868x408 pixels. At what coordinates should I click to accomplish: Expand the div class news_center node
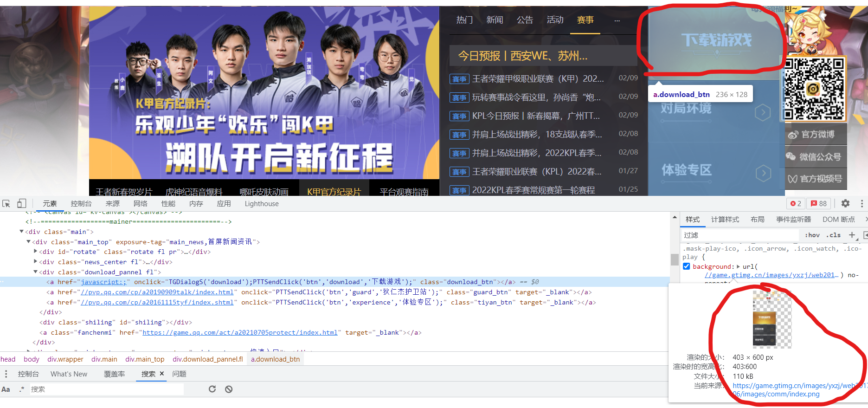(x=36, y=261)
